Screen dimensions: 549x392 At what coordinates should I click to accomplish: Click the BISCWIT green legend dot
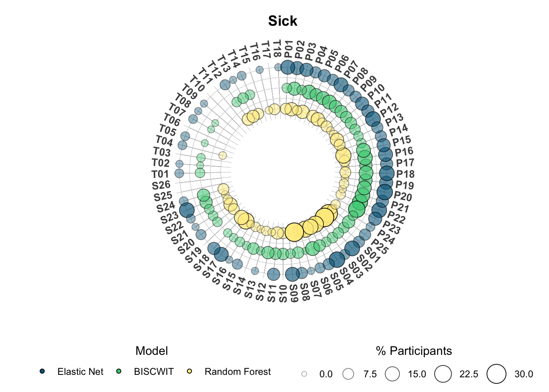click(119, 371)
